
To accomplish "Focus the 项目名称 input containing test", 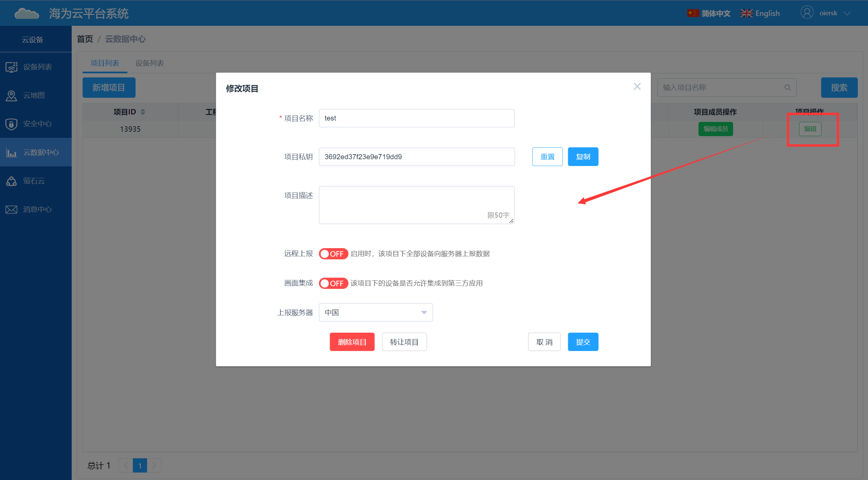I will pos(417,118).
